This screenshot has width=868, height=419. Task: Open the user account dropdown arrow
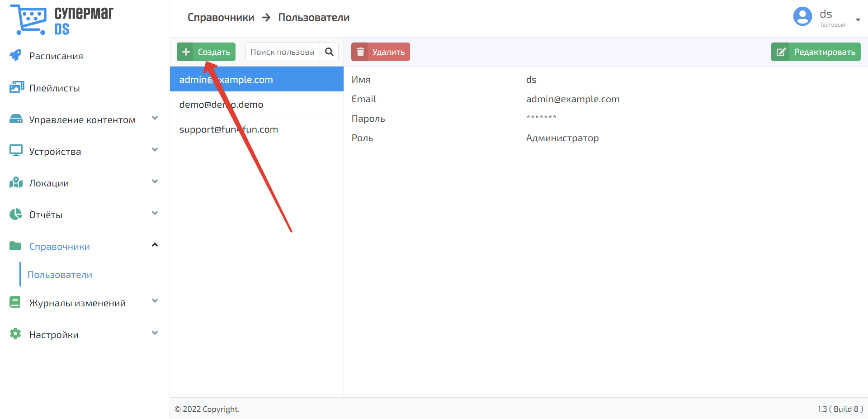point(858,19)
